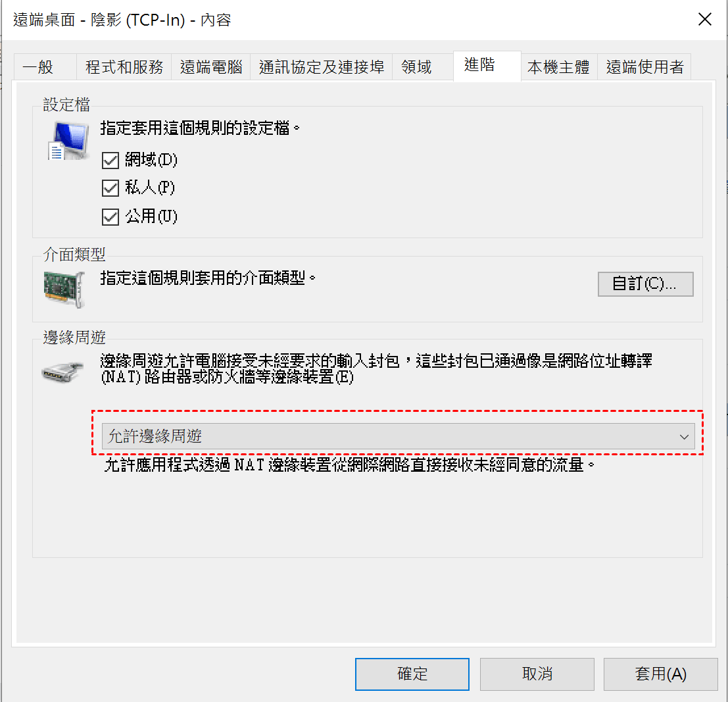Go to the 通訊協定及連接埠 tab
The image size is (728, 702).
click(x=322, y=67)
